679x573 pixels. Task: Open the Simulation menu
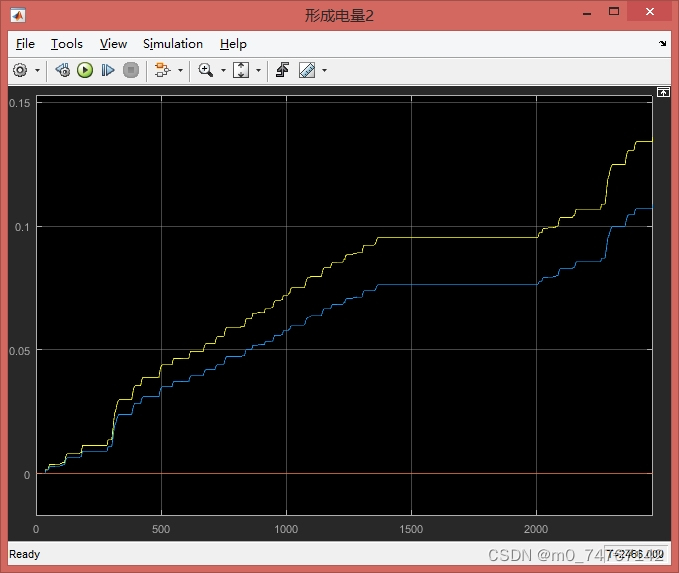[x=173, y=44]
